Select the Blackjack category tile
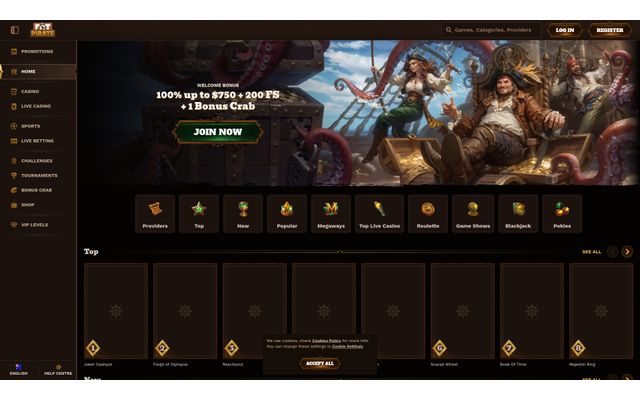This screenshot has height=400, width=640. pyautogui.click(x=518, y=213)
